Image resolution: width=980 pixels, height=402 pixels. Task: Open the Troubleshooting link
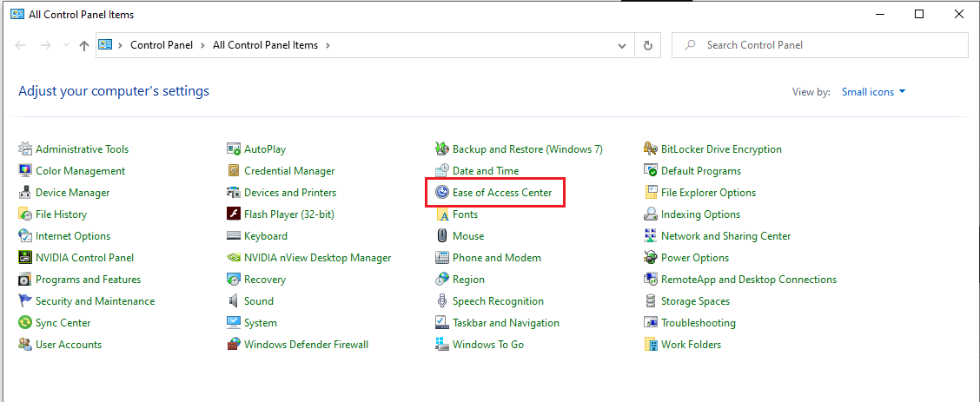[x=699, y=323]
